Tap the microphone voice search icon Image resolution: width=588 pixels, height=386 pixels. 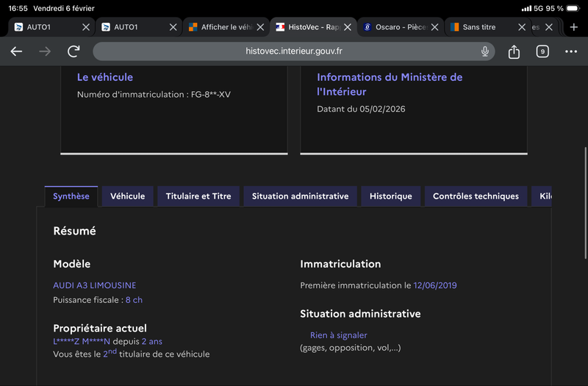tap(485, 51)
